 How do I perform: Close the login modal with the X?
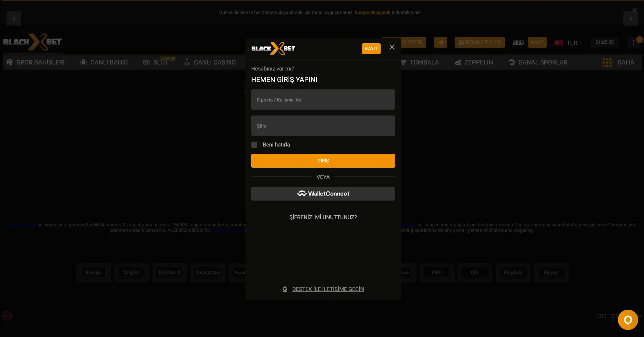pos(392,47)
